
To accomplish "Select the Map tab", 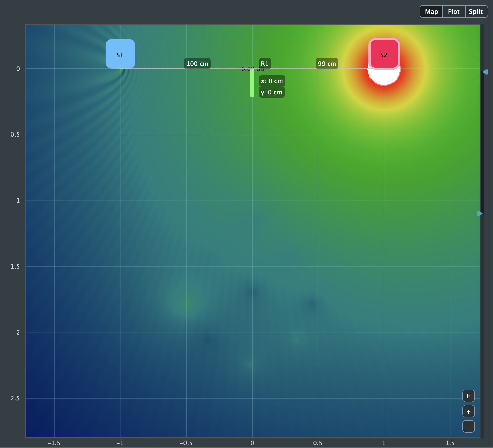I will point(431,11).
